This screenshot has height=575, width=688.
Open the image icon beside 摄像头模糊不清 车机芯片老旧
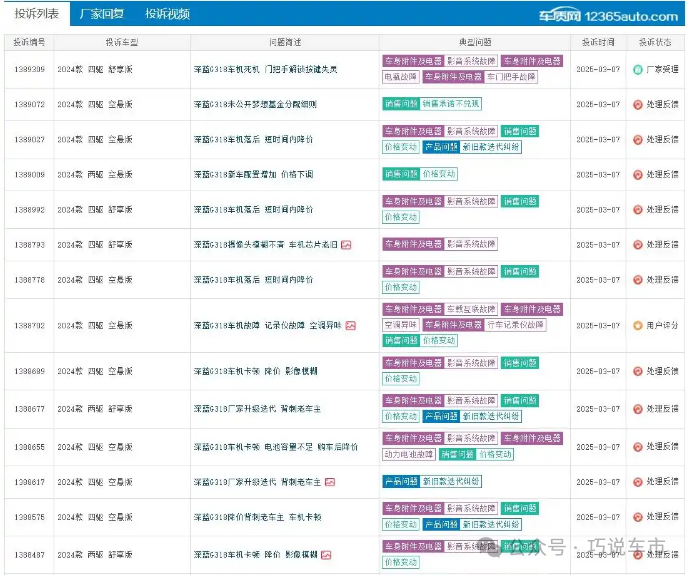[x=346, y=245]
